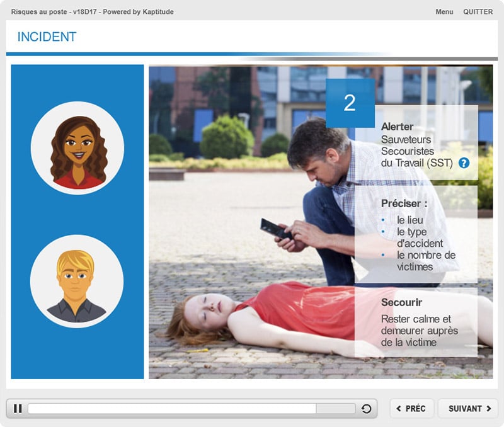Image resolution: width=504 pixels, height=427 pixels.
Task: Click the INCIDENT slide title
Action: [47, 37]
